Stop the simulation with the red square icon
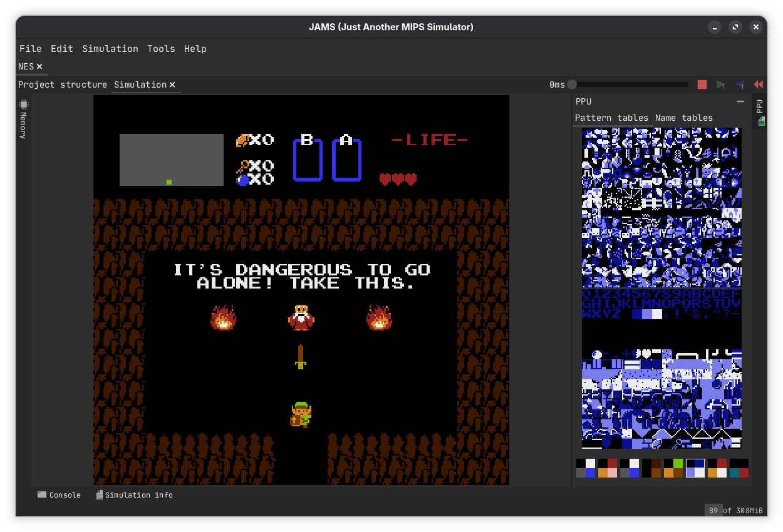 [x=702, y=84]
